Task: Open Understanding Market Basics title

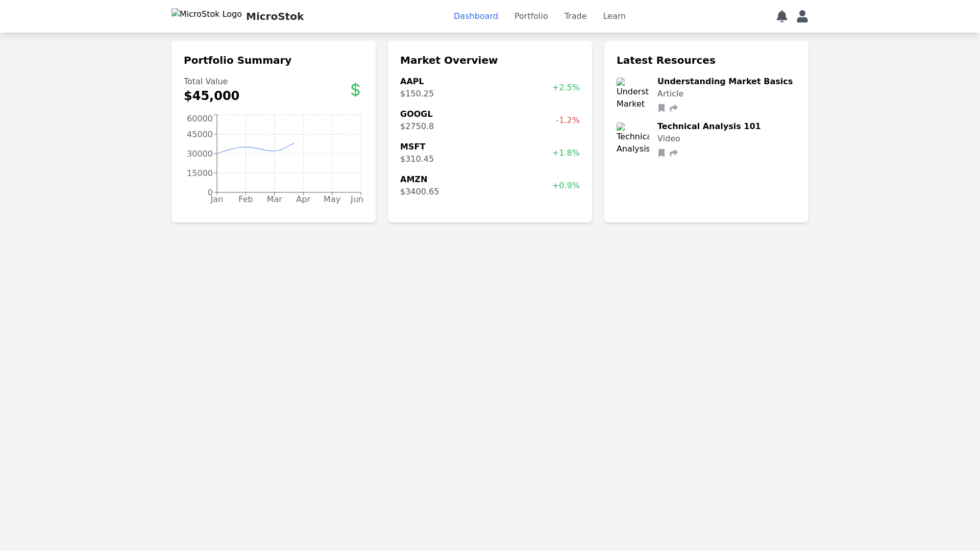Action: [x=724, y=82]
